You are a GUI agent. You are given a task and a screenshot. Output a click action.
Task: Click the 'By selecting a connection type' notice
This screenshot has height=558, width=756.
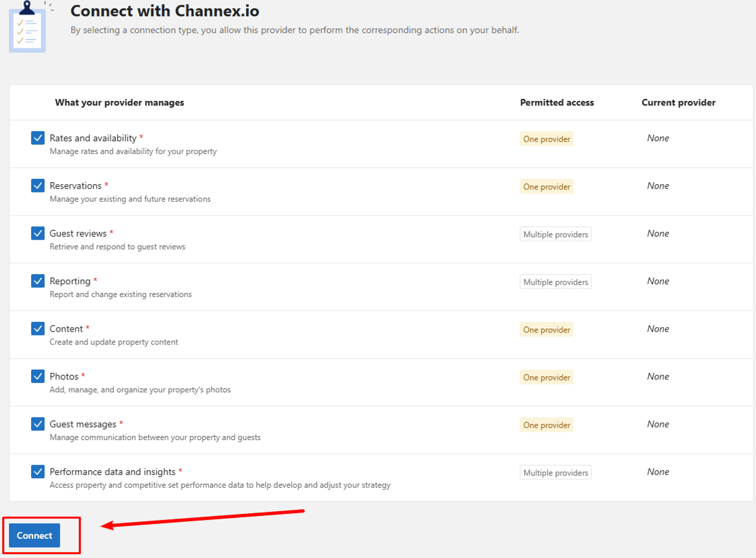point(295,30)
